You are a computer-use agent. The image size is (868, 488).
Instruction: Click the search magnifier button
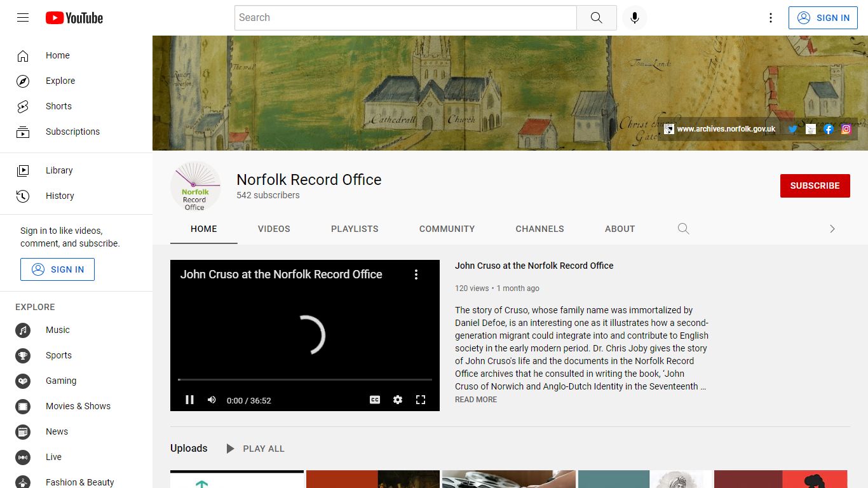tap(596, 18)
